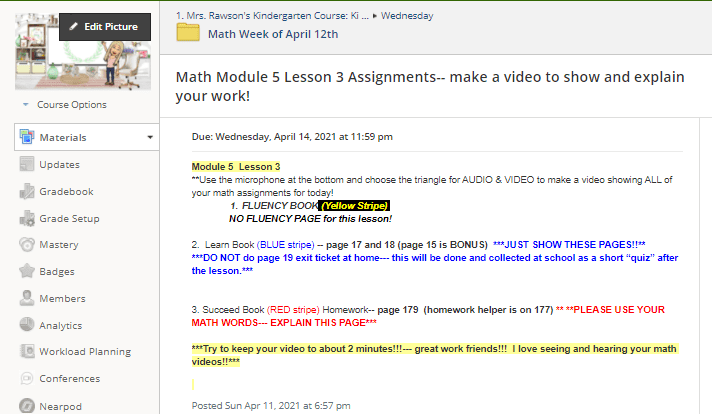Open the Analytics page
The height and width of the screenshot is (414, 712).
coord(61,325)
